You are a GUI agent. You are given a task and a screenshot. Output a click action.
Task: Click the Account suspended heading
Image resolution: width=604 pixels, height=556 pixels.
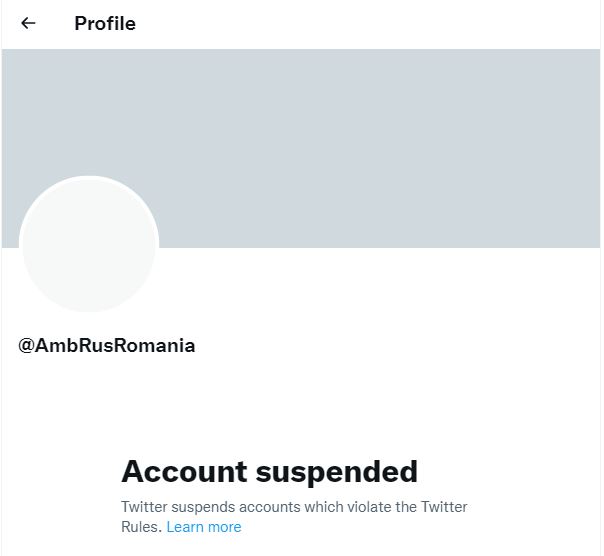click(269, 471)
